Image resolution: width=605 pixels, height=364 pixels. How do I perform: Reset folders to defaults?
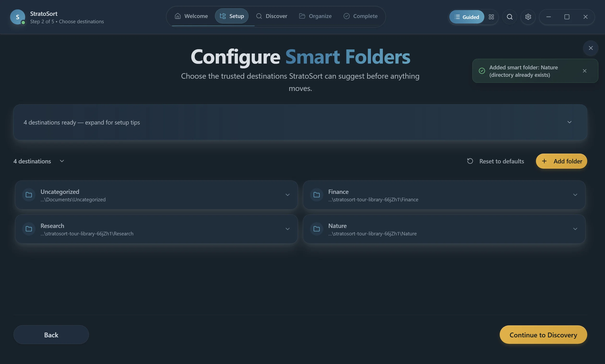click(495, 161)
